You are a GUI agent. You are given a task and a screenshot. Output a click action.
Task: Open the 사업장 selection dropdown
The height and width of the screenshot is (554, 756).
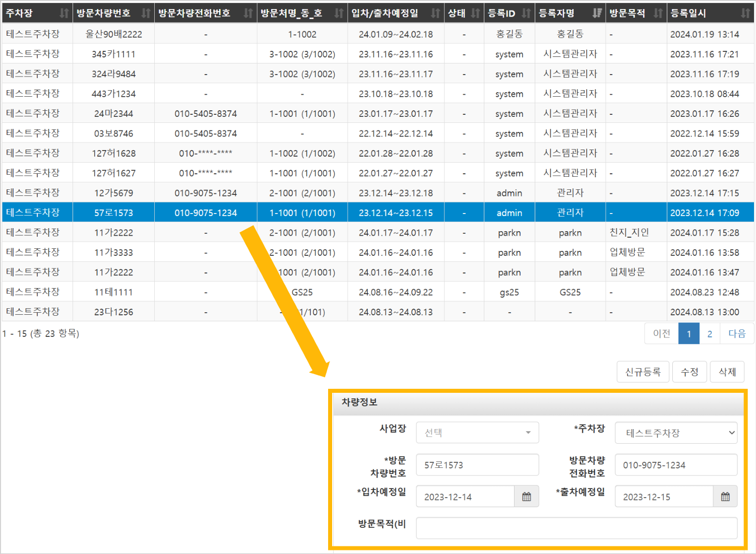477,433
